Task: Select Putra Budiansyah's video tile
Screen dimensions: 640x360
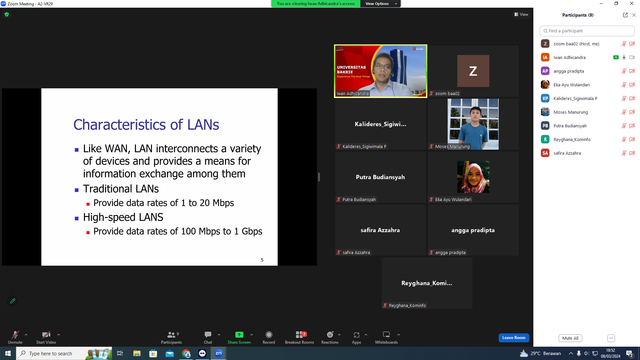Action: [x=380, y=177]
